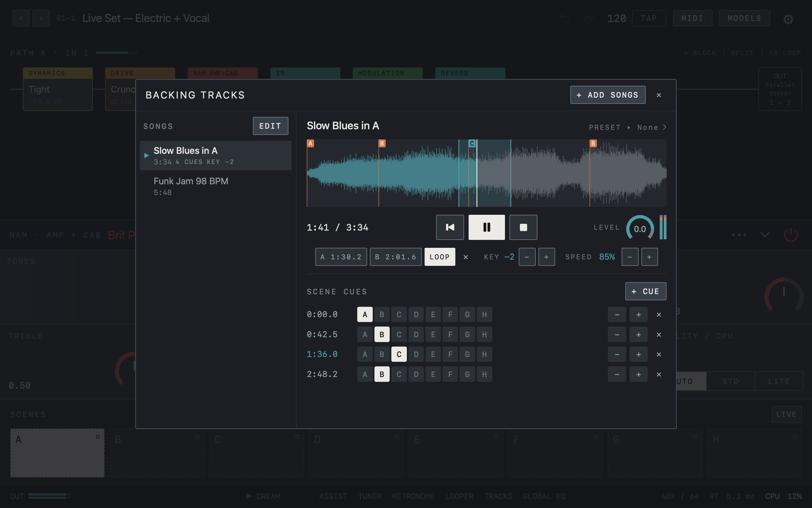Screen dimensions: 812x508
Task: Open the MODELS browser
Action: 744,18
